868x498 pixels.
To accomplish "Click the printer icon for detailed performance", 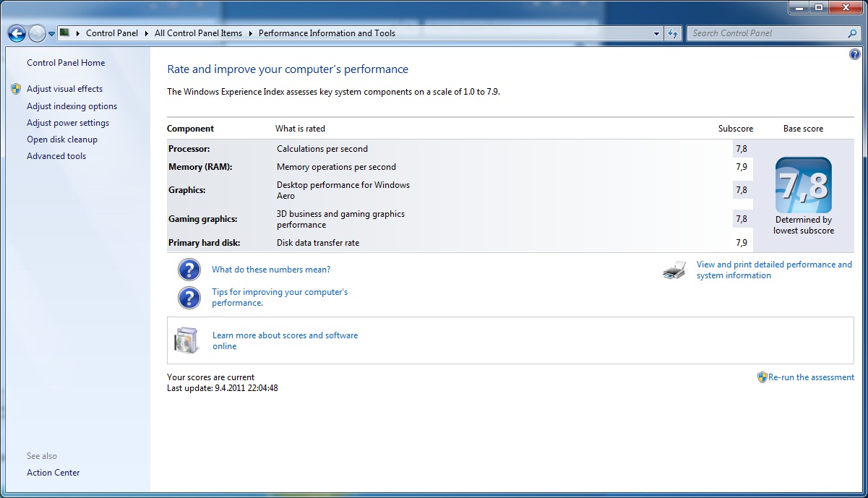I will pos(674,271).
